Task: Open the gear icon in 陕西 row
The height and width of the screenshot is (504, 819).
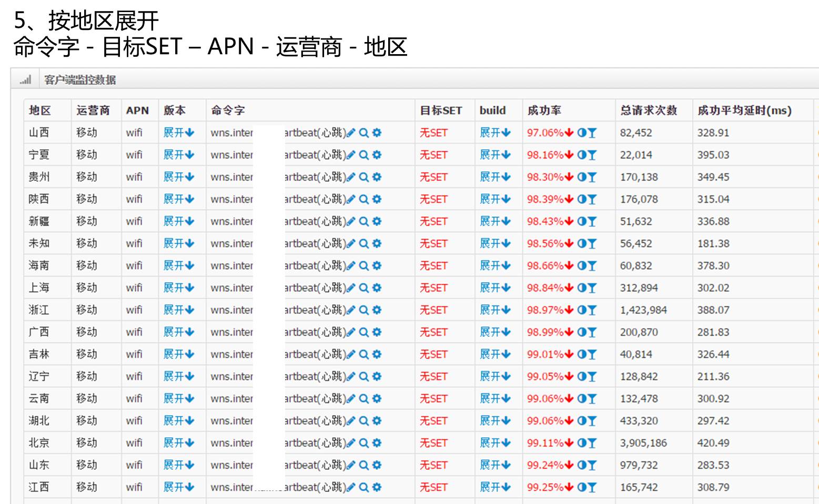Action: point(377,199)
